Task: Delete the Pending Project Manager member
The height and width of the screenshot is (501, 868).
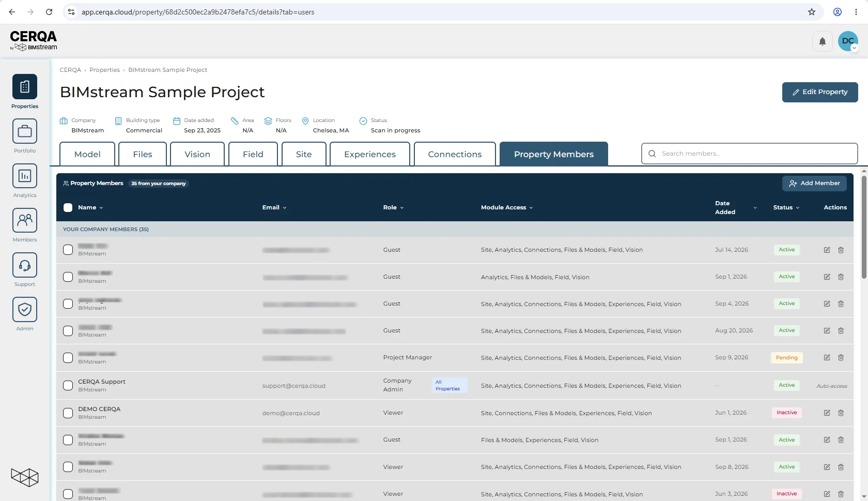Action: (x=841, y=357)
